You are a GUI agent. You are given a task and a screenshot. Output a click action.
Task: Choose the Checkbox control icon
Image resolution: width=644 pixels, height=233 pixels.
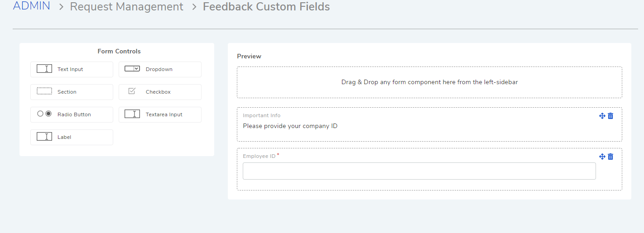[132, 91]
